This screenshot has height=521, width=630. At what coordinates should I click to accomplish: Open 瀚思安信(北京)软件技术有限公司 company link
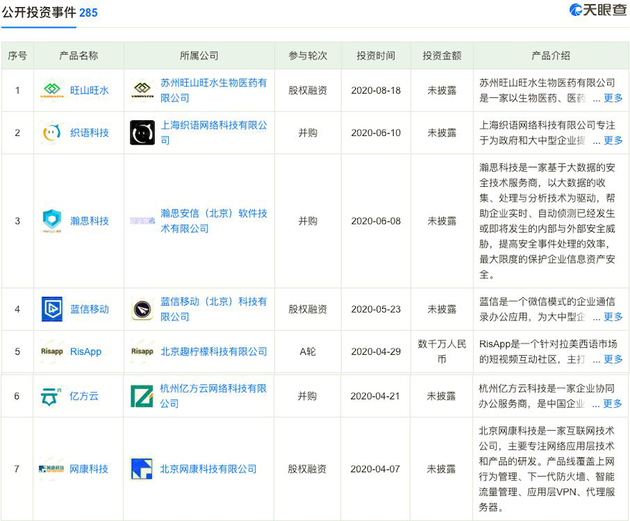213,221
